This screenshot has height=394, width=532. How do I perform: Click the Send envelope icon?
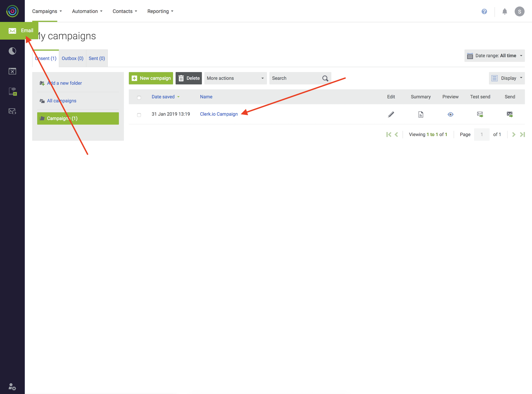[x=510, y=114]
